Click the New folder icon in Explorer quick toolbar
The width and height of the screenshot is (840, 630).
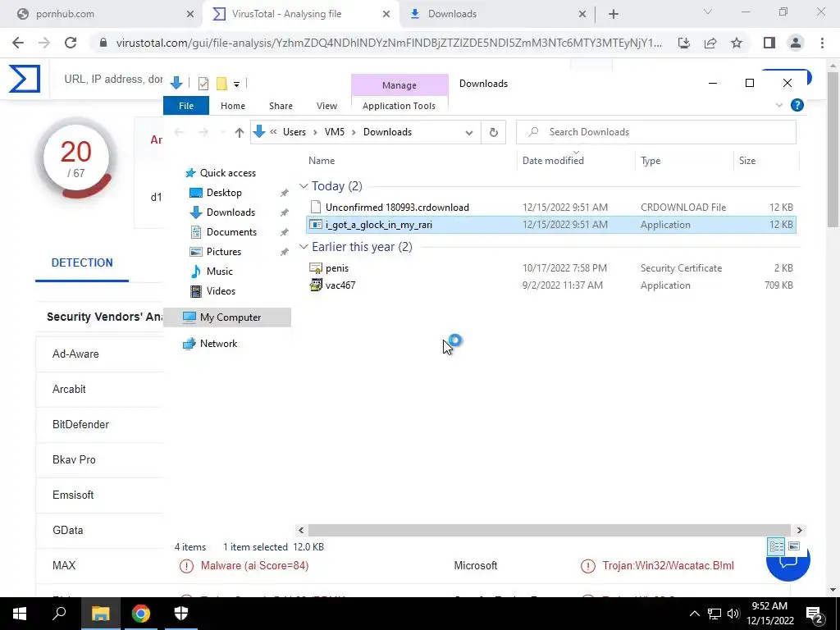click(x=221, y=83)
